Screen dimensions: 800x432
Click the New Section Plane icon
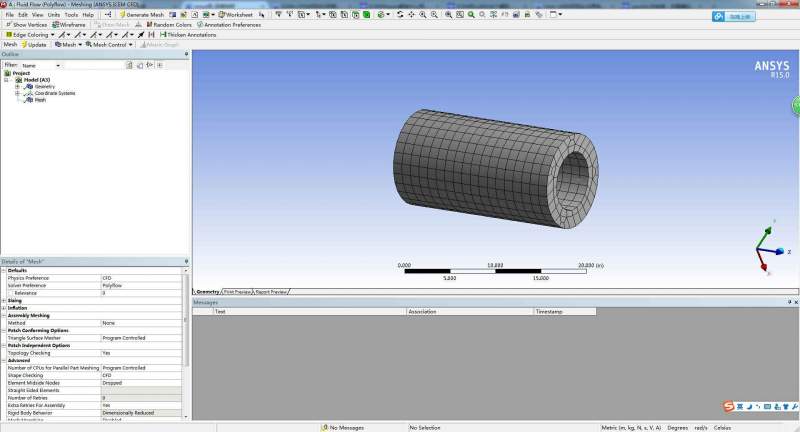pos(172,15)
